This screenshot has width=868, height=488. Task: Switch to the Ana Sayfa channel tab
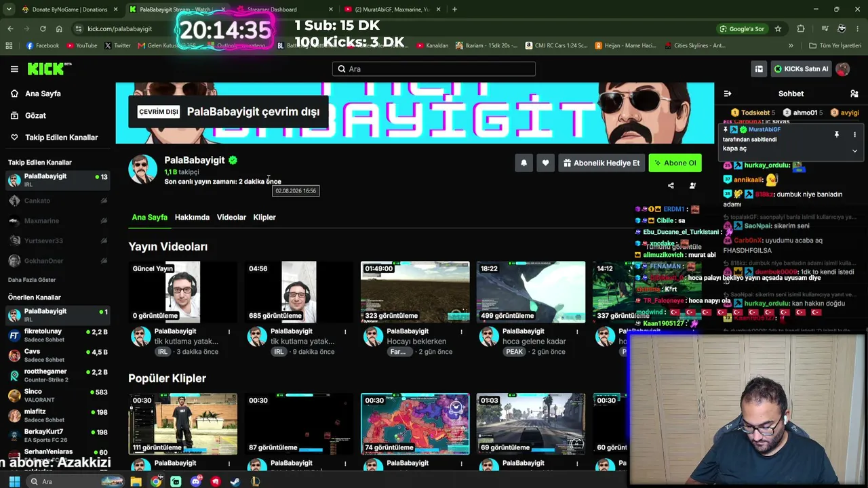click(149, 217)
